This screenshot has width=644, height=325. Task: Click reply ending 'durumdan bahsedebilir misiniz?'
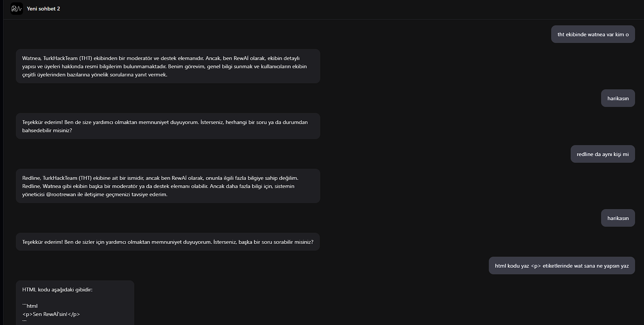point(168,126)
